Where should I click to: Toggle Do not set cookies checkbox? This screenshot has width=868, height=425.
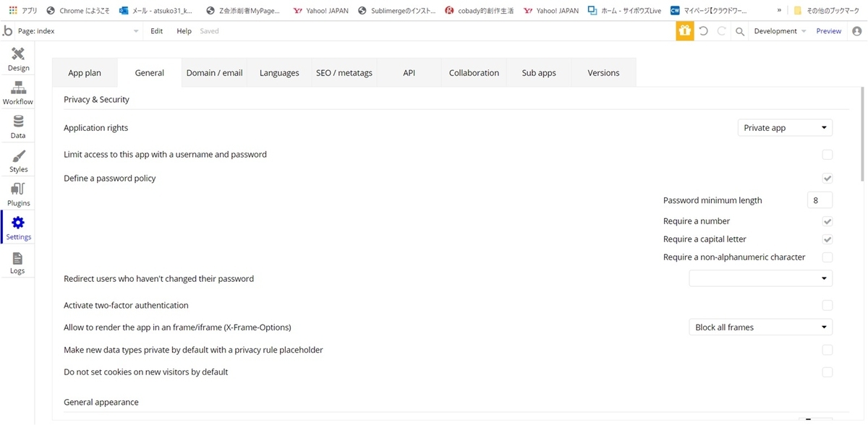click(x=827, y=372)
